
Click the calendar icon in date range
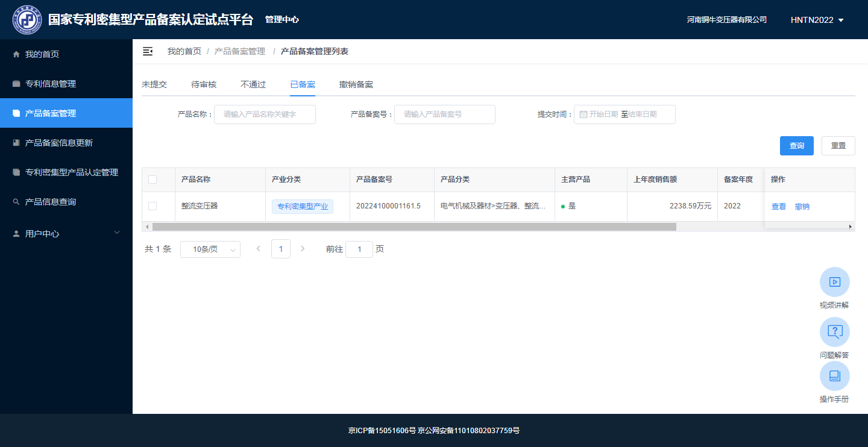pyautogui.click(x=583, y=114)
